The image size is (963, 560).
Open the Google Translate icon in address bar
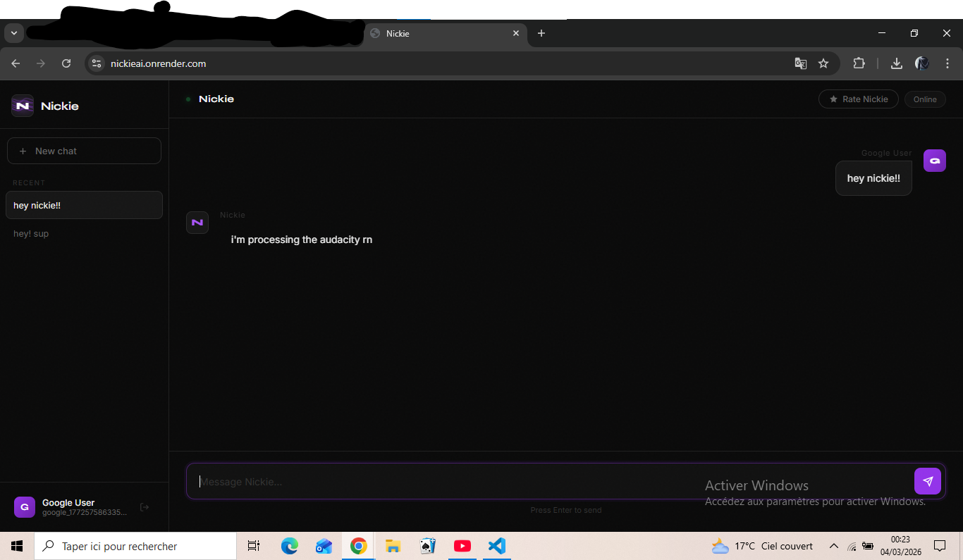tap(800, 63)
